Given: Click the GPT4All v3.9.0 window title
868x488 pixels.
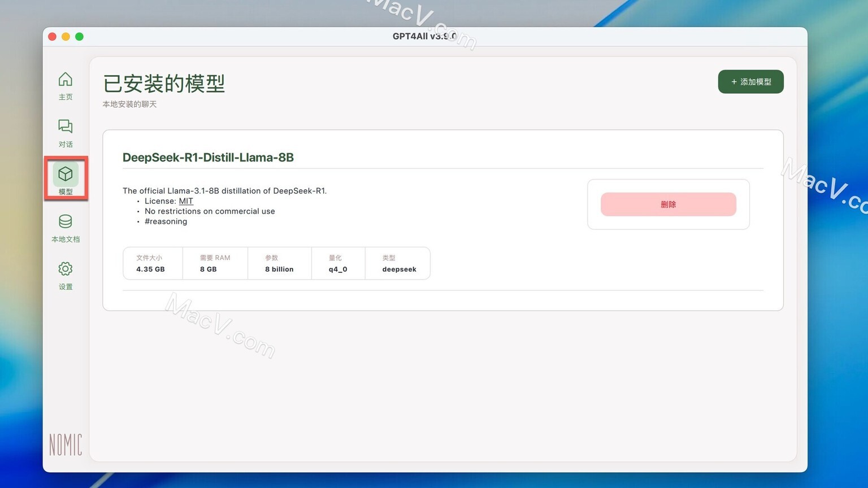Looking at the screenshot, I should pos(424,36).
